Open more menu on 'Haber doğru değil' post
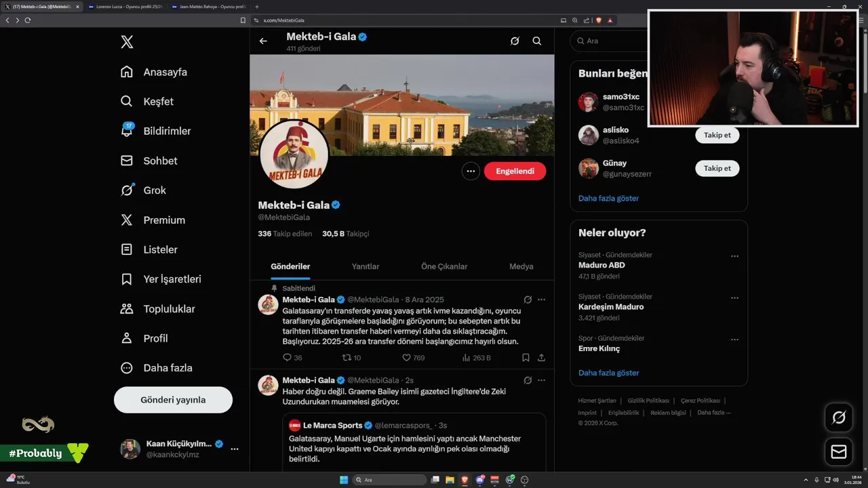Image resolution: width=868 pixels, height=488 pixels. click(541, 380)
